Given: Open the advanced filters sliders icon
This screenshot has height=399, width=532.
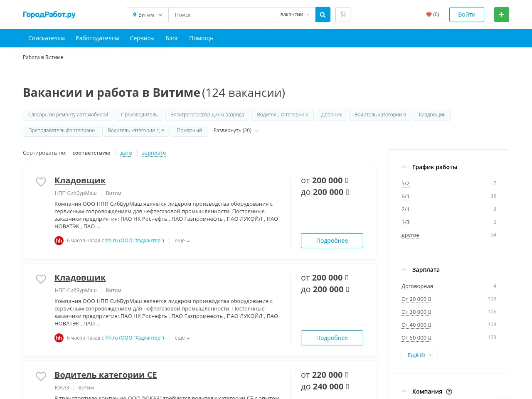Looking at the screenshot, I should tap(343, 15).
